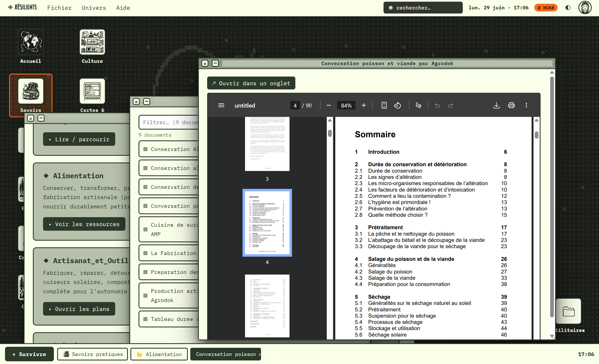
Task: Click the user avatar icon
Action: (584, 7)
